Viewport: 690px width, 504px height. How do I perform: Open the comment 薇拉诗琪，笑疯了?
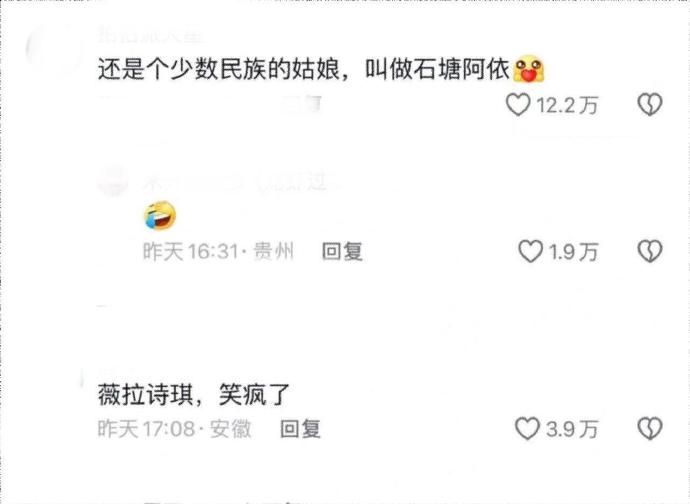(194, 394)
